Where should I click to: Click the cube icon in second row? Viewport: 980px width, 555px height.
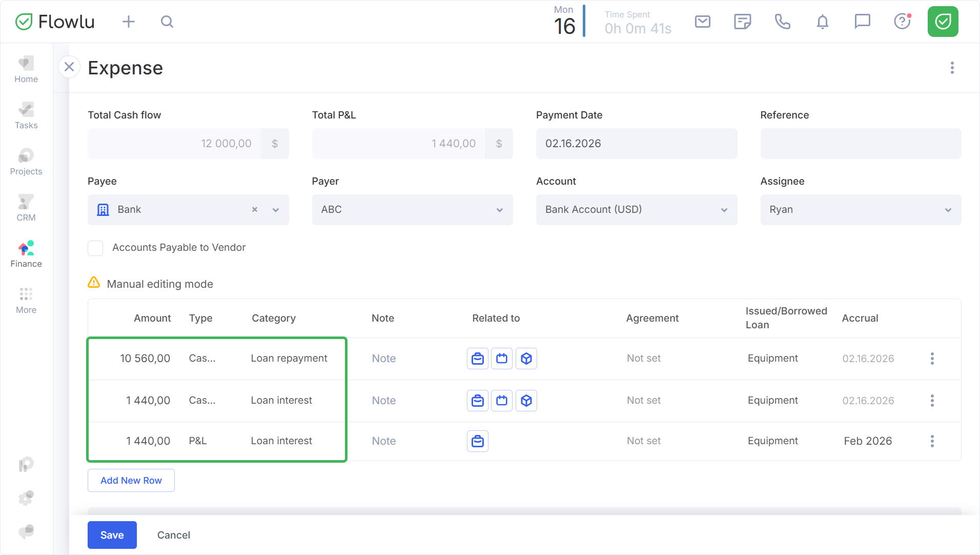pyautogui.click(x=526, y=401)
